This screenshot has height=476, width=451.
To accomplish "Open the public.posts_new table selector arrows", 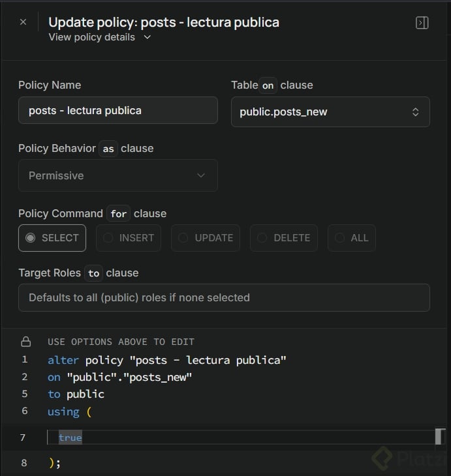I will coord(416,112).
